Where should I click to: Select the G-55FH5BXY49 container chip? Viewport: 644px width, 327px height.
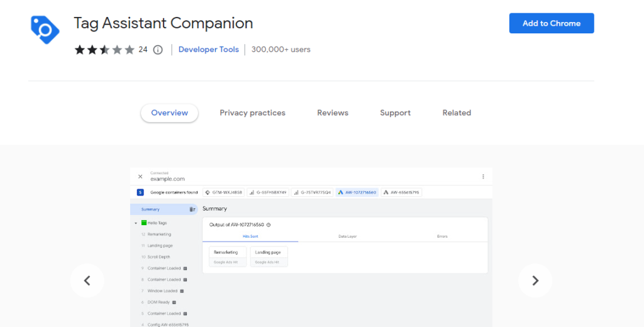click(268, 192)
